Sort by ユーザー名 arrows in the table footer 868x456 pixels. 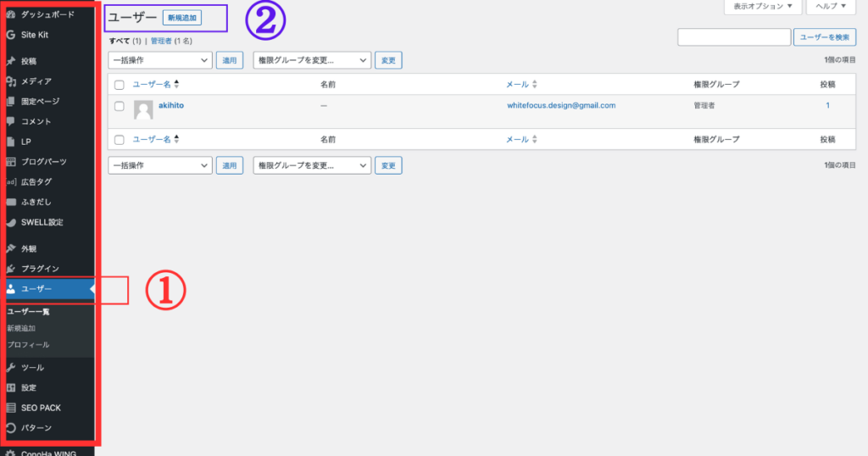[176, 139]
